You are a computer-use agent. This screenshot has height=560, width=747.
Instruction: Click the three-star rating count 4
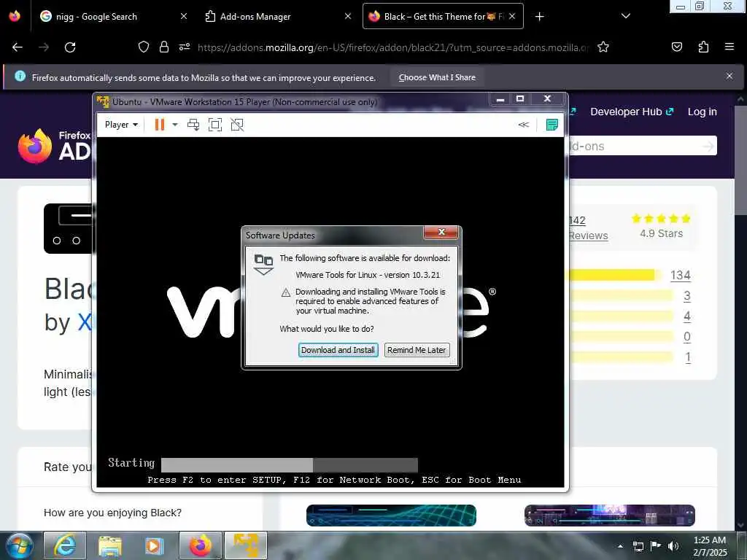click(x=687, y=316)
